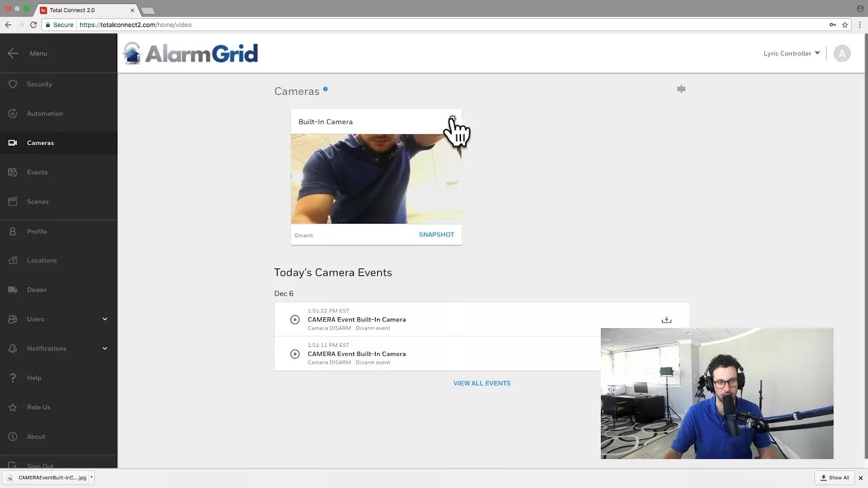This screenshot has height=488, width=868.
Task: Click CAMERA Event text at 1:51:11 PM
Action: [357, 354]
